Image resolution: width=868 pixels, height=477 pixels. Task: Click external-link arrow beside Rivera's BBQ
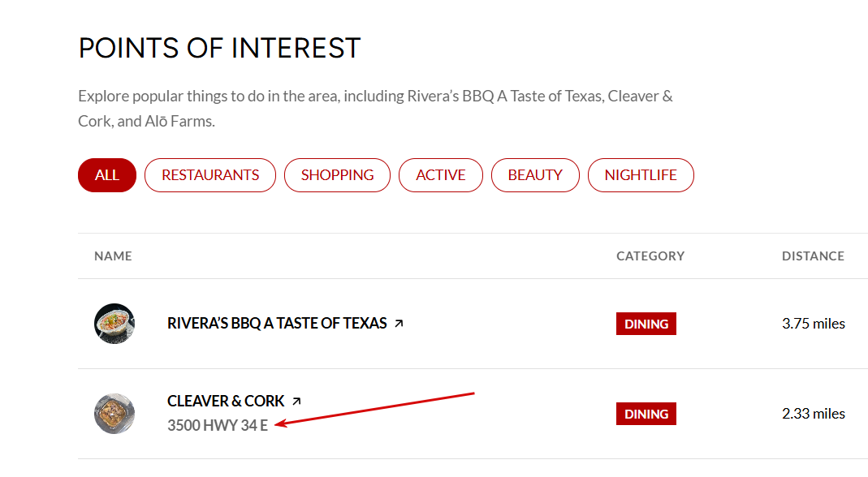tap(399, 324)
